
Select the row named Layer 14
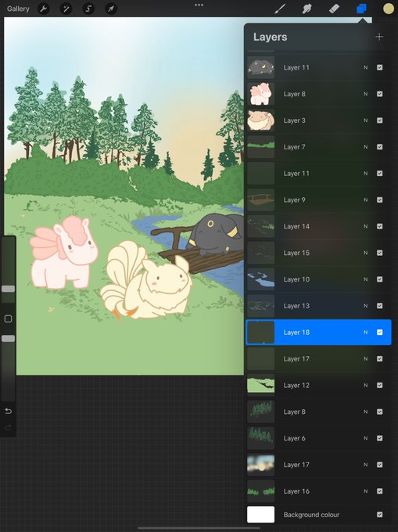pyautogui.click(x=318, y=226)
